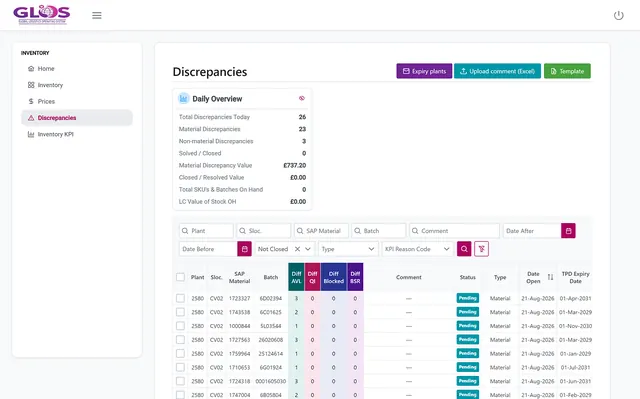Check the row for material 1759964

tap(180, 353)
